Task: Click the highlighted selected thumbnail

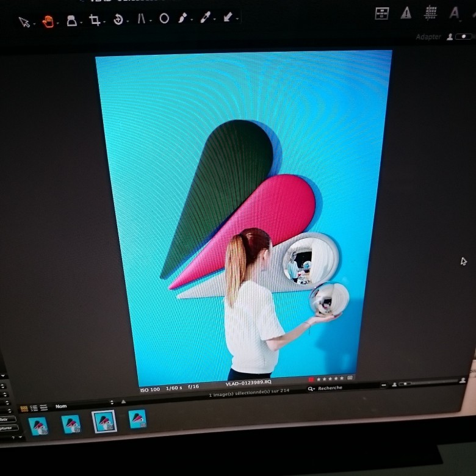Action: [x=104, y=422]
